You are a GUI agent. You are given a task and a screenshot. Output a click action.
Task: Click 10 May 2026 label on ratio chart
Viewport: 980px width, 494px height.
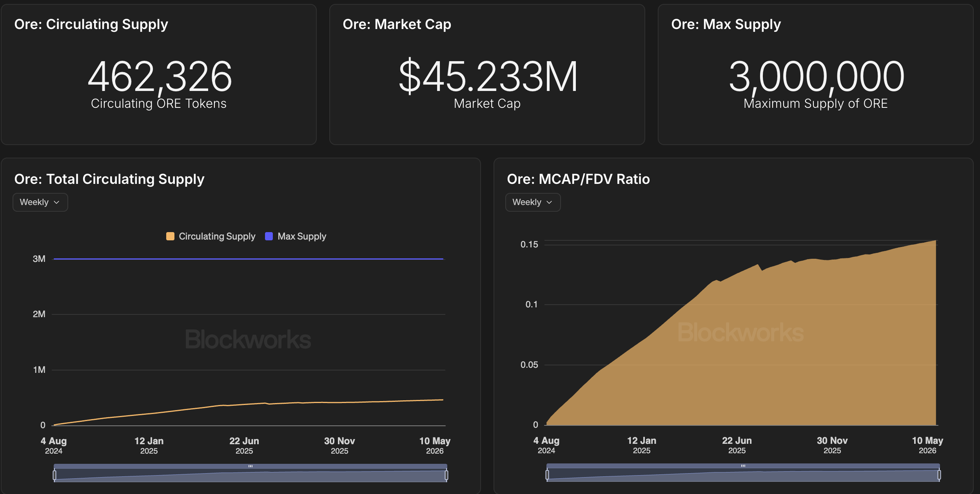927,445
